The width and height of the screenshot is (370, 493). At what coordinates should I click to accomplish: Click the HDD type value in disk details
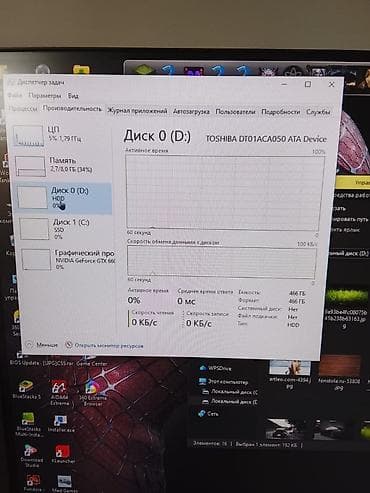pyautogui.click(x=293, y=325)
